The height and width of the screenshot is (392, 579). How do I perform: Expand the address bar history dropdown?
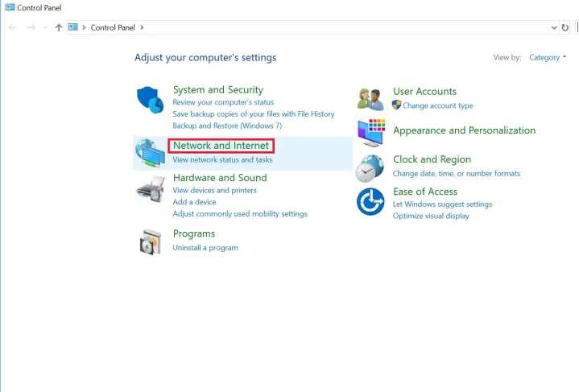pyautogui.click(x=554, y=27)
